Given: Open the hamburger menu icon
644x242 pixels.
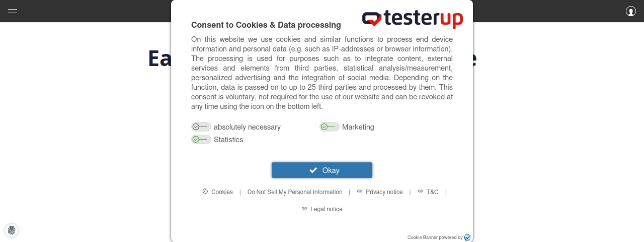Looking at the screenshot, I should click(13, 11).
